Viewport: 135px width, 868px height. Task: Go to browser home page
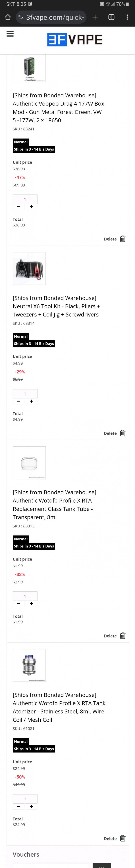tap(8, 17)
